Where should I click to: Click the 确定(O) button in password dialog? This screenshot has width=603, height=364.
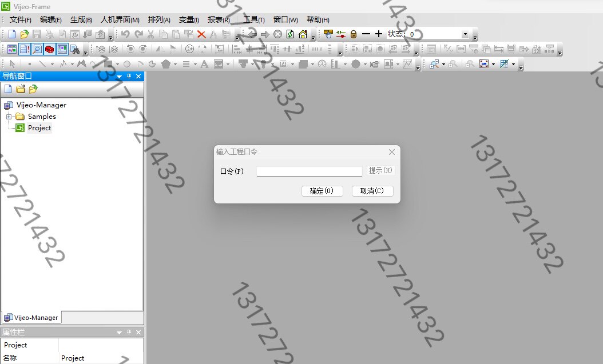(322, 191)
